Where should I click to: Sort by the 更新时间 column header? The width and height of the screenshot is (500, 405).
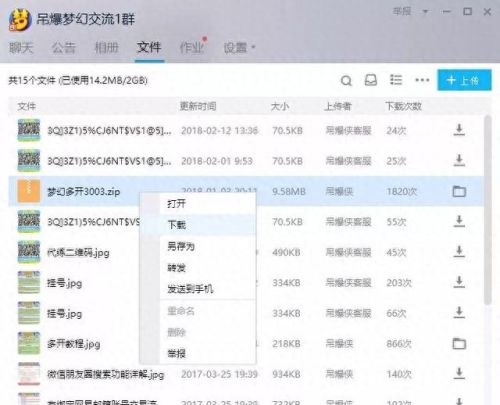coord(198,106)
